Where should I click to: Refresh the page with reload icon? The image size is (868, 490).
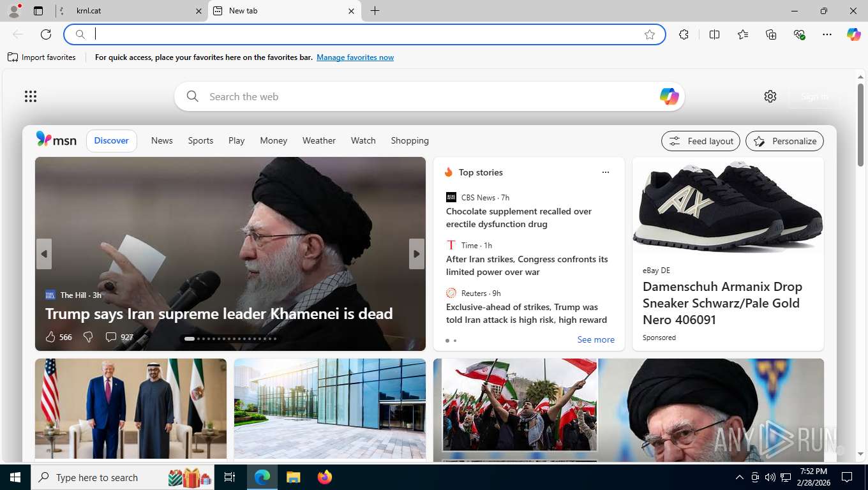coord(46,34)
